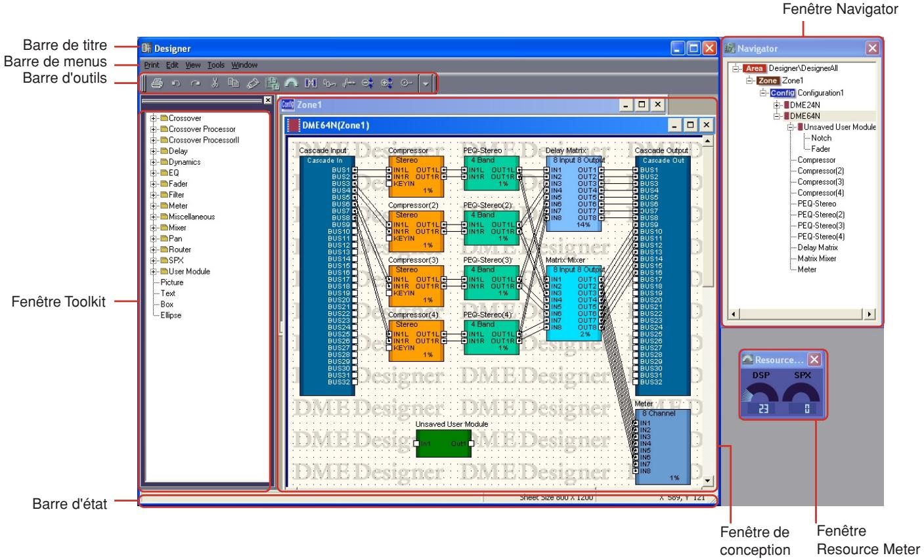Close the Resource Meter window
Image resolution: width=924 pixels, height=560 pixels.
tap(814, 359)
